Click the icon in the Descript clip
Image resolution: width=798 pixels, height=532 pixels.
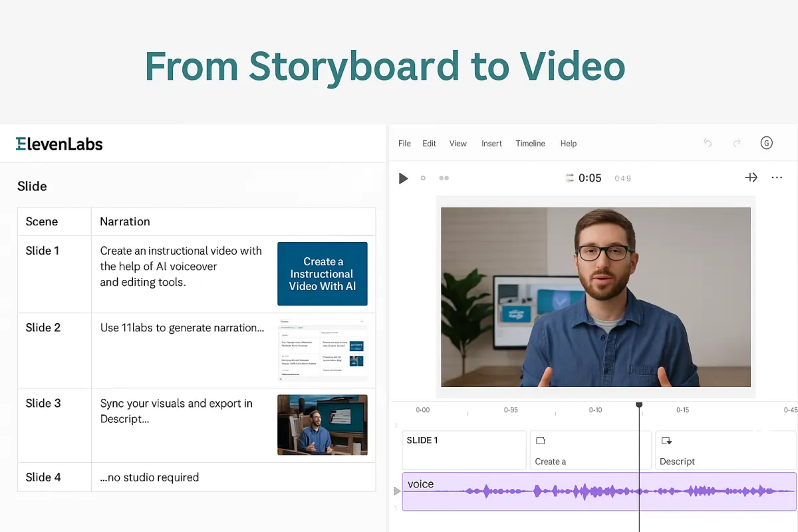666,440
